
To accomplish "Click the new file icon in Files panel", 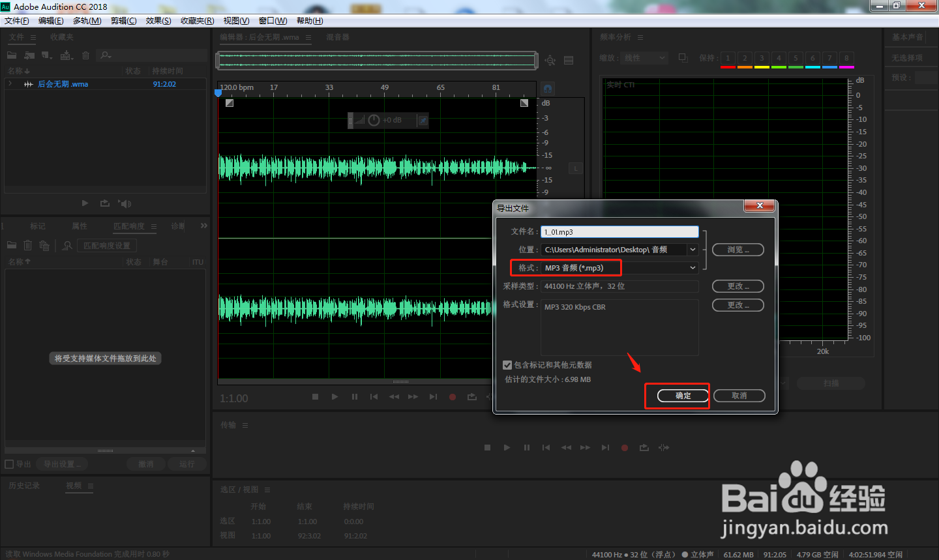I will click(47, 55).
